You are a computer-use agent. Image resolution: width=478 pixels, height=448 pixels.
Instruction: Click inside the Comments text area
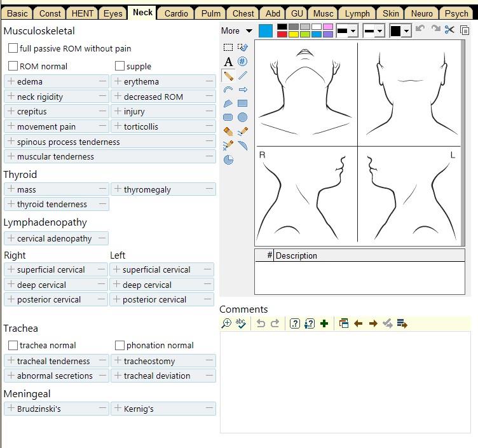click(345, 381)
